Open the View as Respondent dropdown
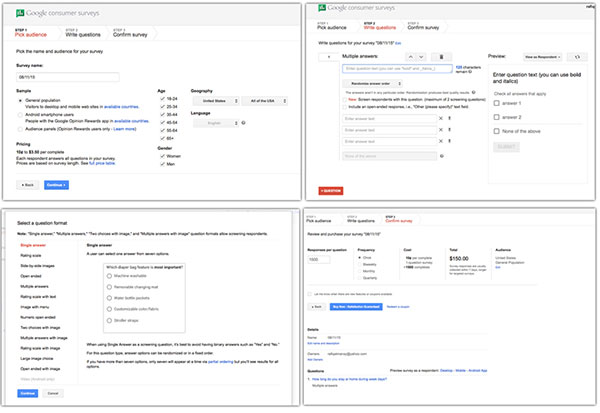600x413 pixels. (542, 57)
